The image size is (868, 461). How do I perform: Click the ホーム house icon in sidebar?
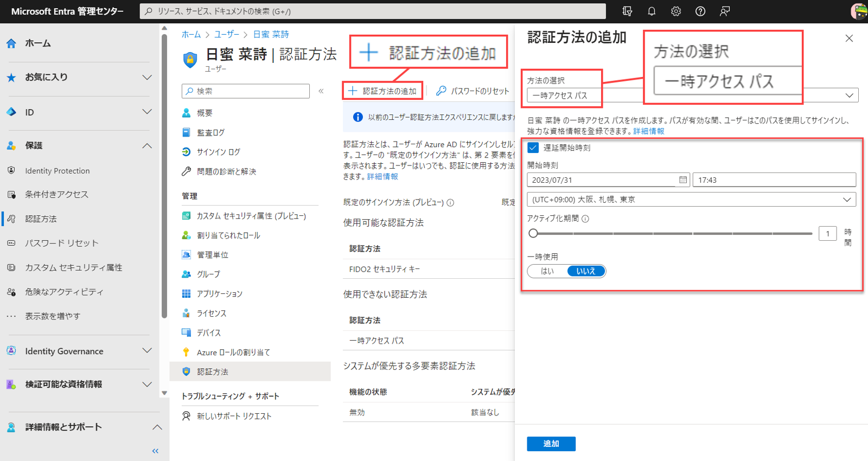coord(11,43)
